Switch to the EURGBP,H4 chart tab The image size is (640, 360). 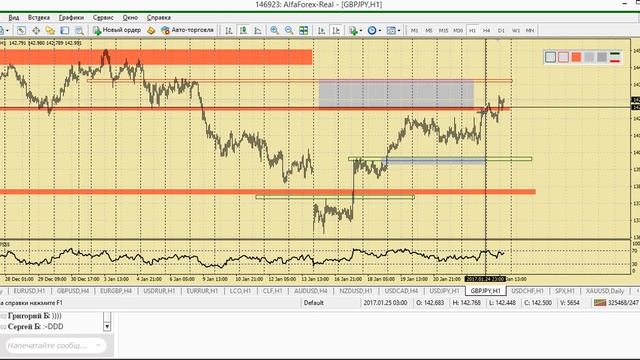pyautogui.click(x=116, y=291)
